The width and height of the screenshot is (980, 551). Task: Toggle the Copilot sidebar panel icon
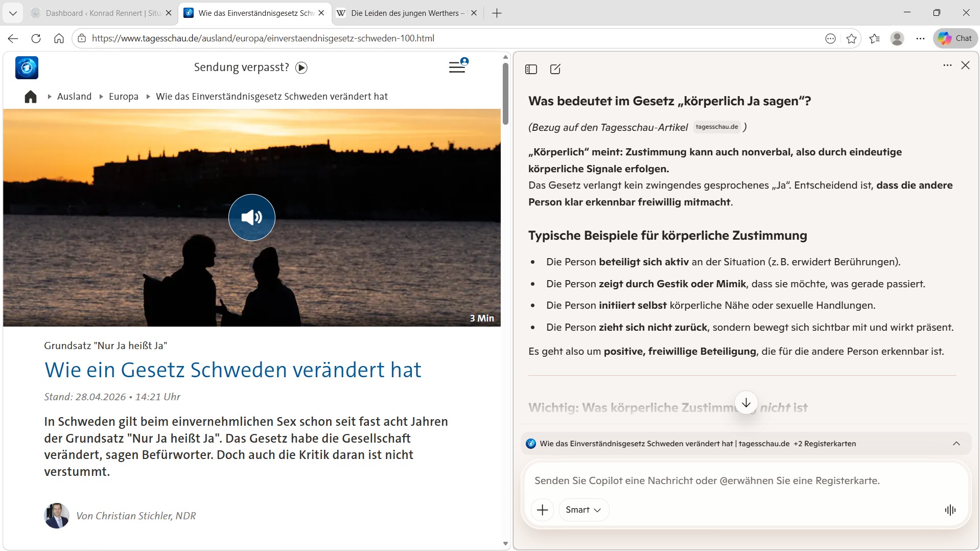click(531, 69)
